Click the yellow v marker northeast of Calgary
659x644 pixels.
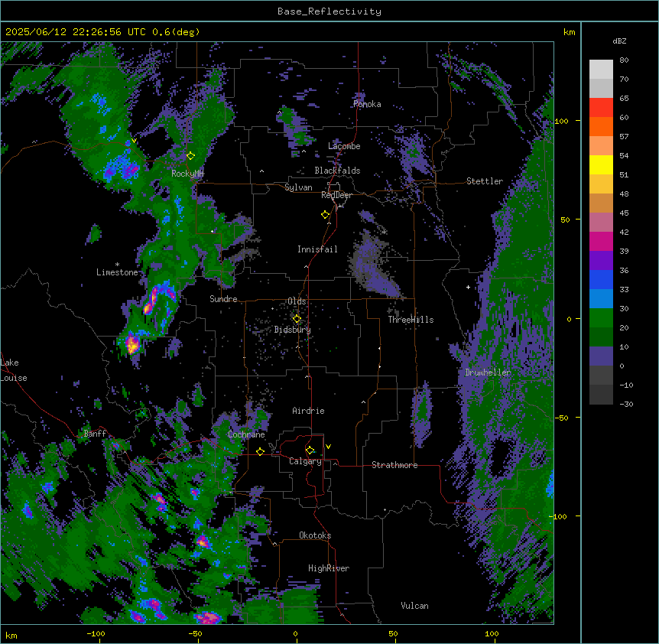pos(328,447)
